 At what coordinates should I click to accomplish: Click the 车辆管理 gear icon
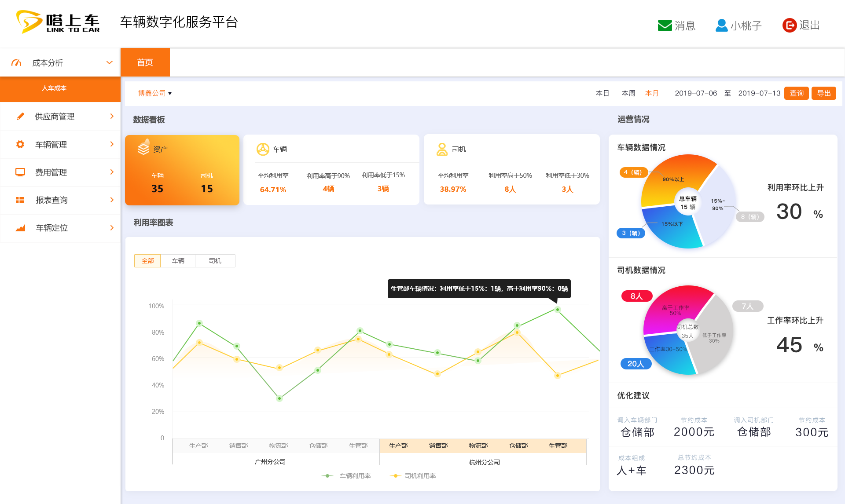(20, 144)
